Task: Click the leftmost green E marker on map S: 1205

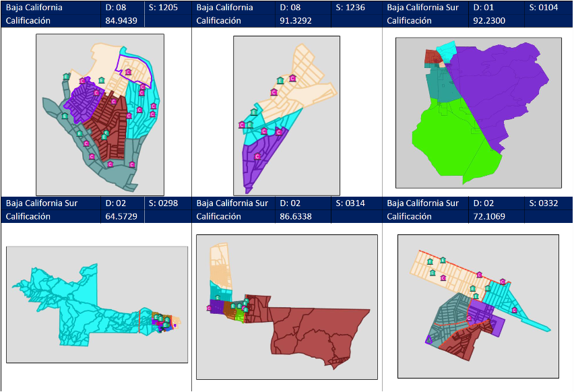Action: [x=64, y=116]
